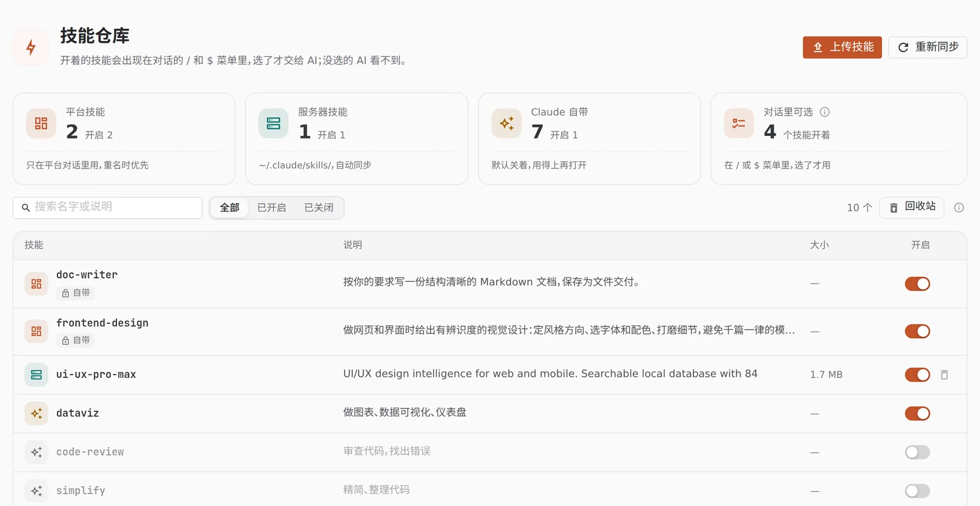Click the 对话里可选 checklist icon in stats card

coord(739,123)
